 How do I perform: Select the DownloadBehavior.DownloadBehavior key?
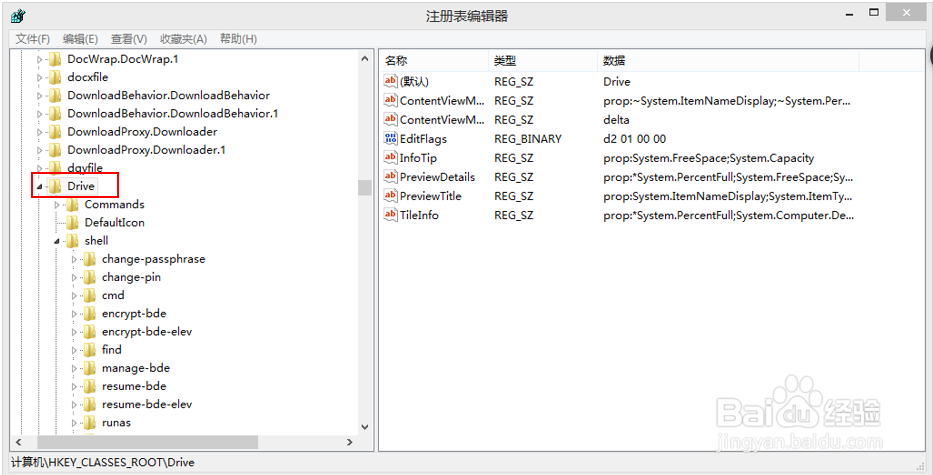(168, 95)
